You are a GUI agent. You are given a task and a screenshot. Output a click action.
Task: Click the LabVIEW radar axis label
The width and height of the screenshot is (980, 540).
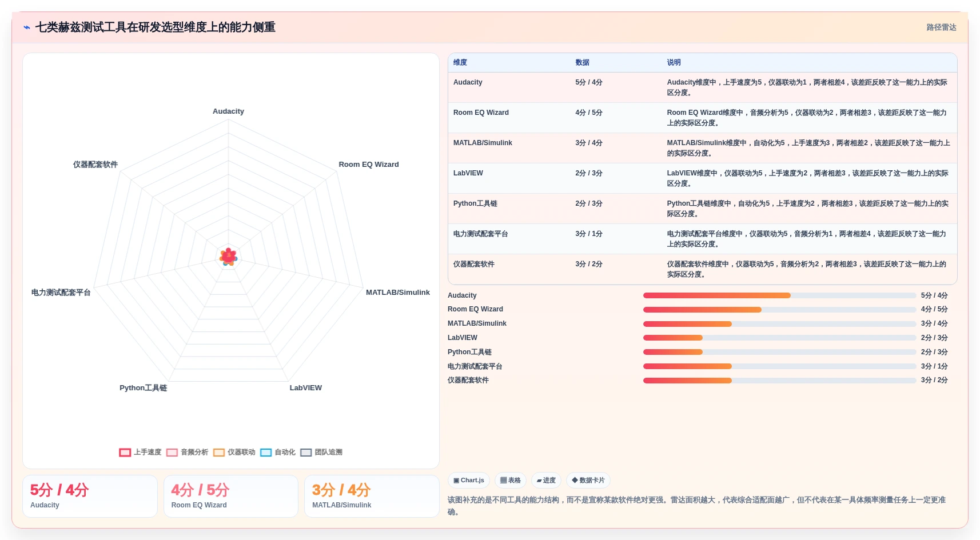pyautogui.click(x=306, y=388)
